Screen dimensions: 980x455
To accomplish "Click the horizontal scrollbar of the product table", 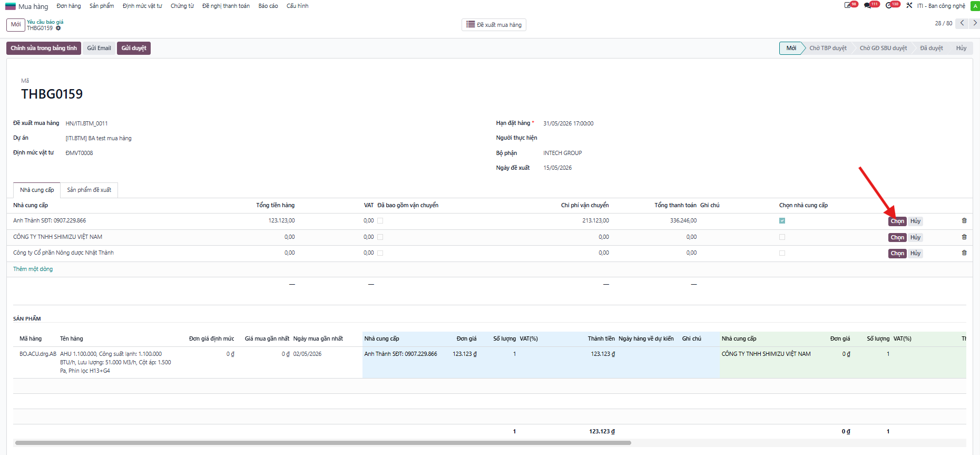I will (x=323, y=443).
